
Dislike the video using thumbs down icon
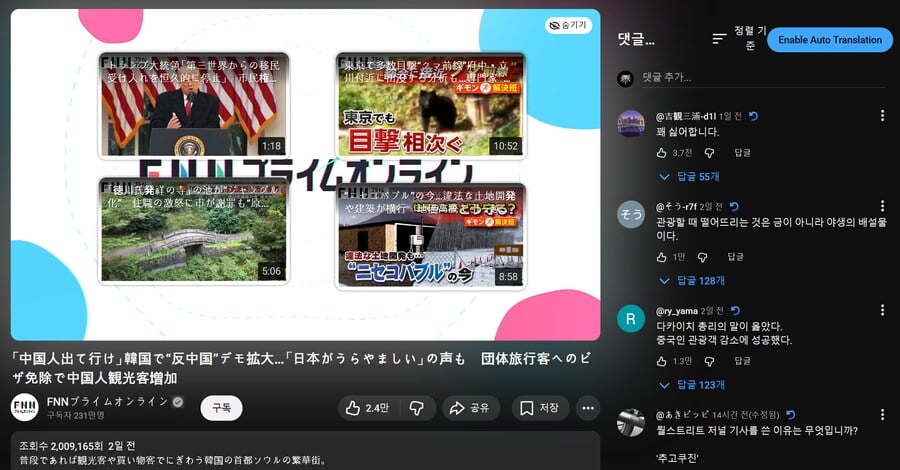[417, 408]
